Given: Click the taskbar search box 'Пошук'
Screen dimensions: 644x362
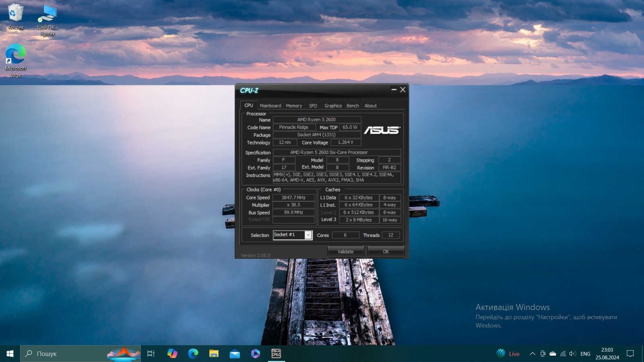Looking at the screenshot, I should click(x=80, y=354).
